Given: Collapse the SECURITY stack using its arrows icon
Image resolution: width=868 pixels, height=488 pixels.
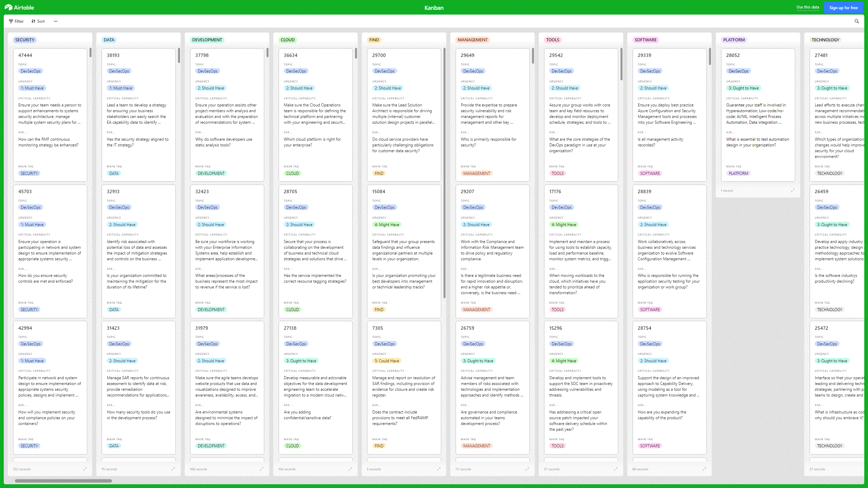Looking at the screenshot, I should click(85, 469).
